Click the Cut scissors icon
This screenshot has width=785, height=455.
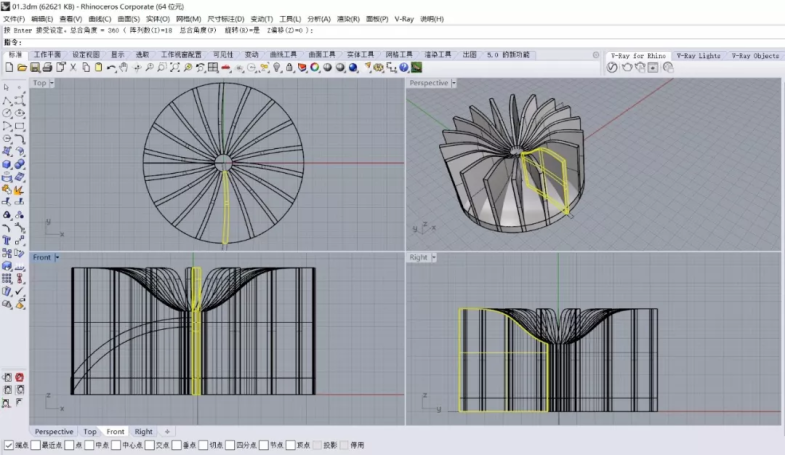point(73,67)
